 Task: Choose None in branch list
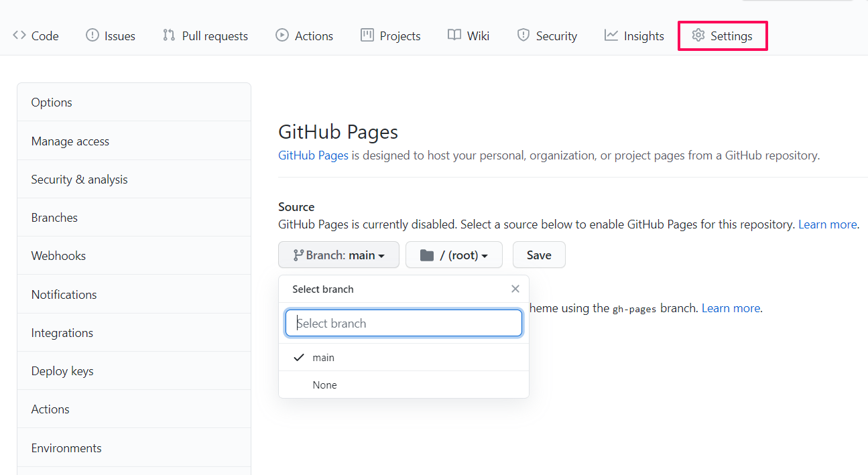[x=324, y=385]
